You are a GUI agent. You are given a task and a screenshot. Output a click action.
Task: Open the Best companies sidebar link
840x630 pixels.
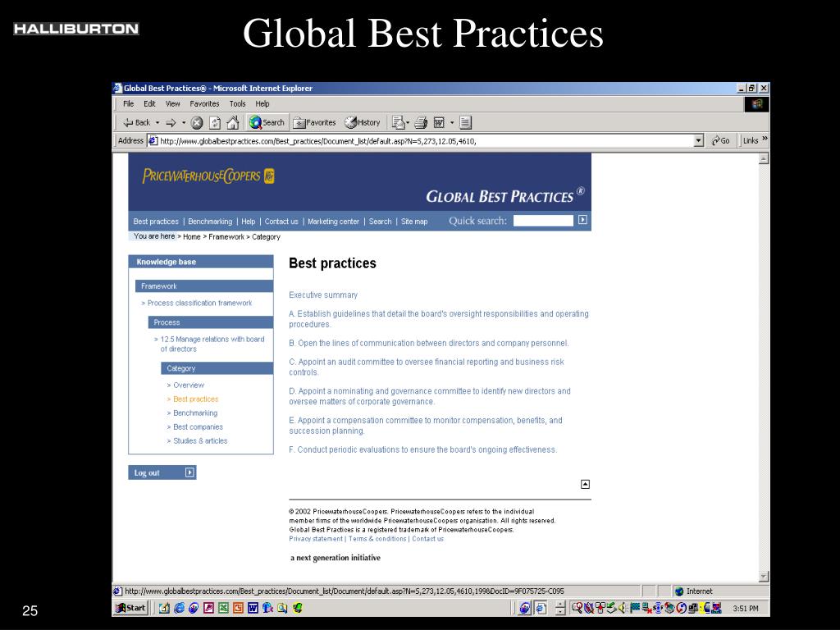pos(198,427)
